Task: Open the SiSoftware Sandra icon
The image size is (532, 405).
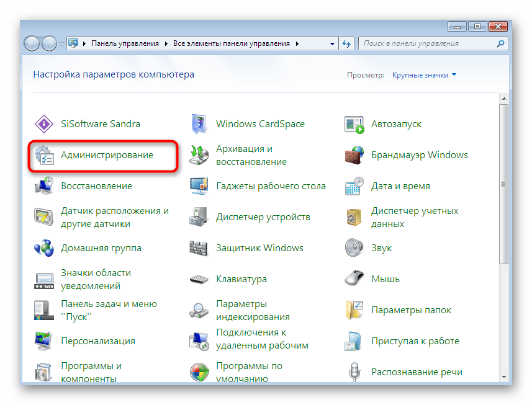Action: (44, 124)
